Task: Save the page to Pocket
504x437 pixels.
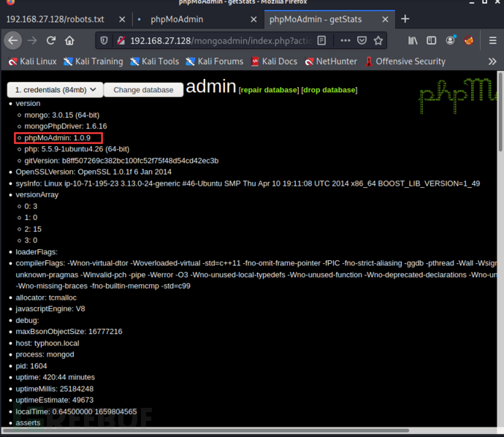Action: pos(362,40)
